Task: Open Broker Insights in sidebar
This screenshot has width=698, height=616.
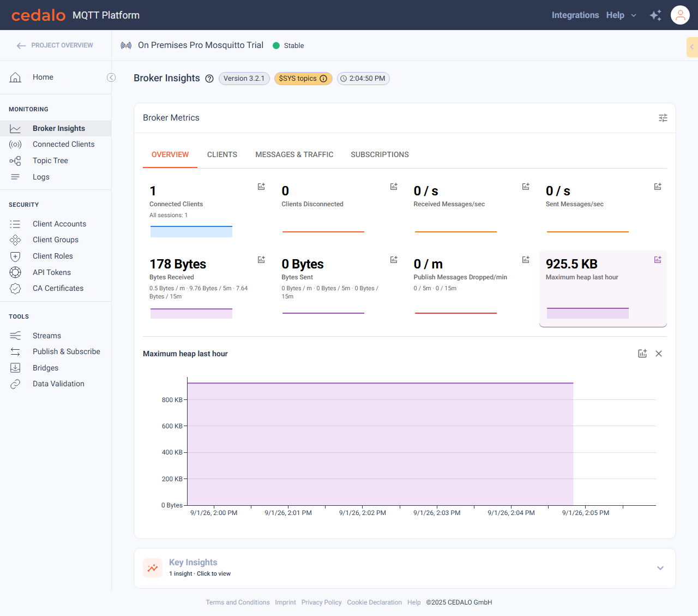Action: click(56, 128)
